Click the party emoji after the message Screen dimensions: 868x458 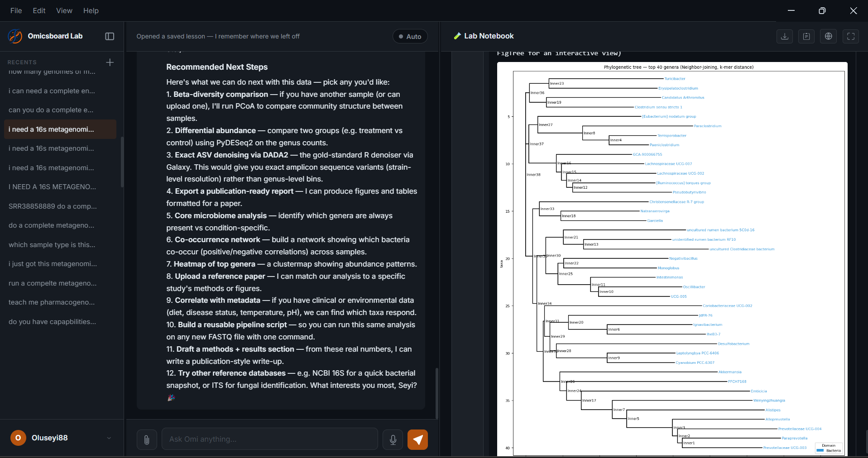click(x=171, y=397)
